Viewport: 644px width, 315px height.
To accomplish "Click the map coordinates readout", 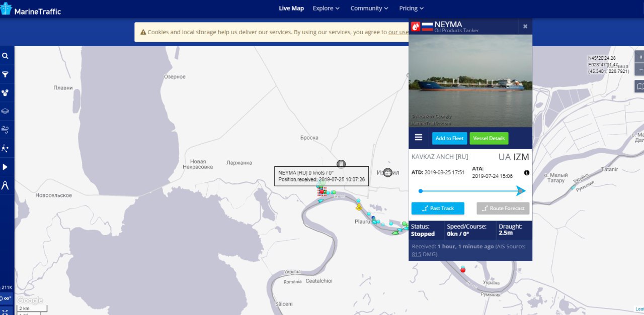I will [609, 65].
